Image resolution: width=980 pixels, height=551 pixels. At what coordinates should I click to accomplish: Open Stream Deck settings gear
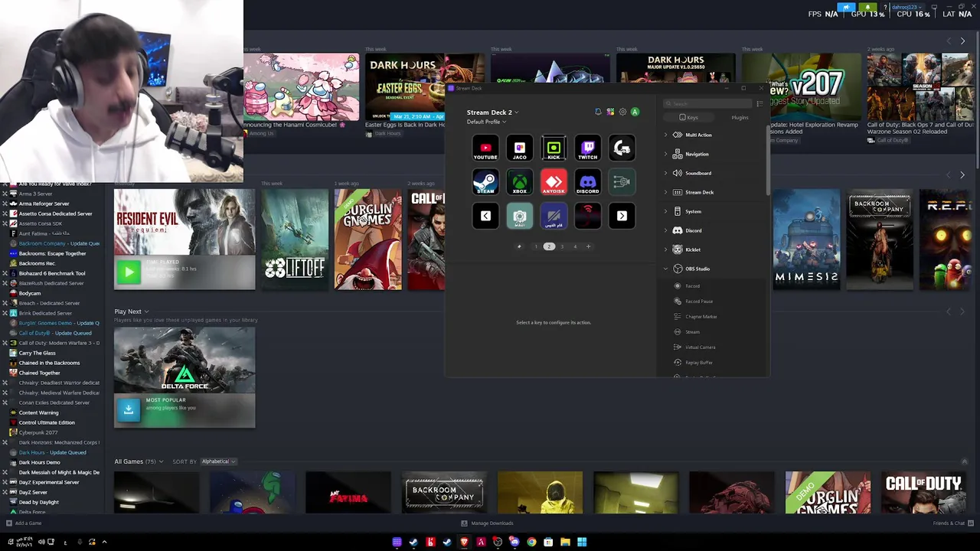[x=622, y=112]
